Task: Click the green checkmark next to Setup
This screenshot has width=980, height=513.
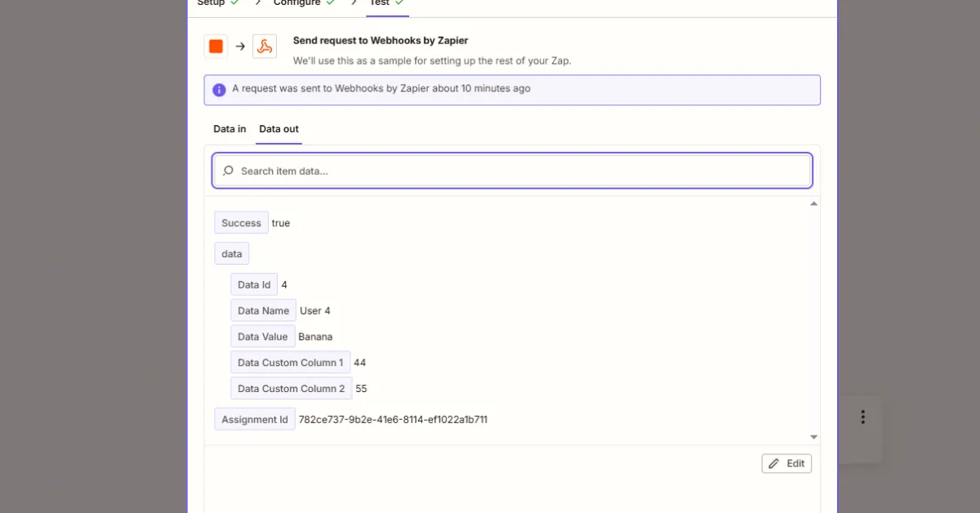Action: click(x=237, y=2)
